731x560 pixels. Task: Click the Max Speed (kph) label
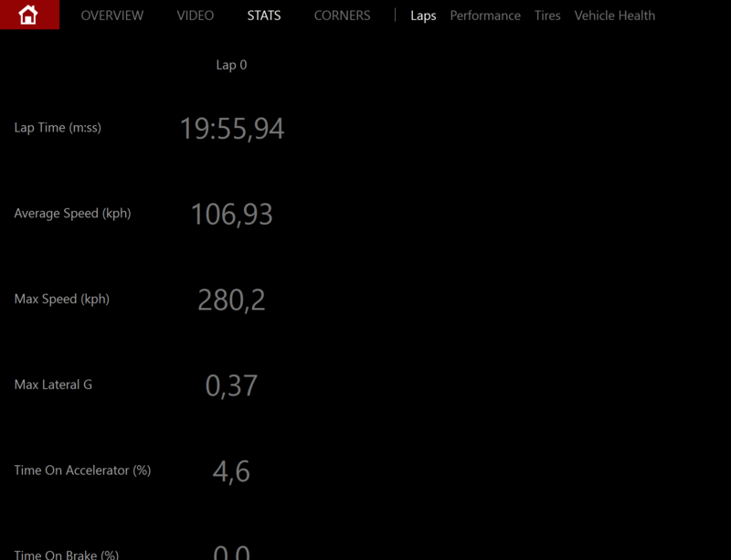(61, 300)
